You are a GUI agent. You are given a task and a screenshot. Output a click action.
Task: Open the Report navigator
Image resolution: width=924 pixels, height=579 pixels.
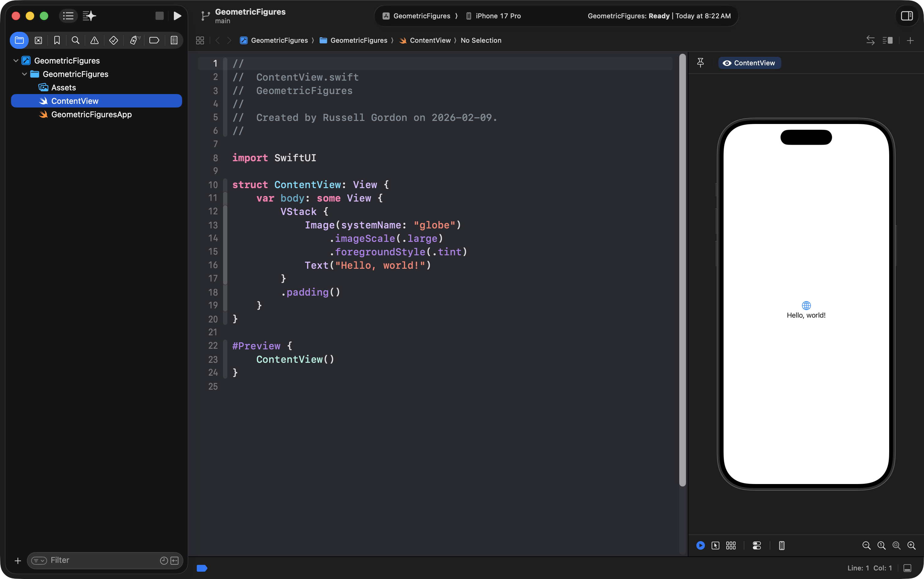point(174,40)
